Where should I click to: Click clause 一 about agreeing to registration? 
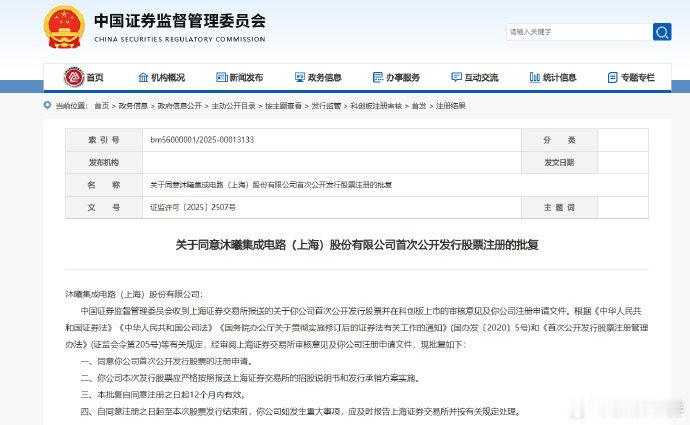167,361
